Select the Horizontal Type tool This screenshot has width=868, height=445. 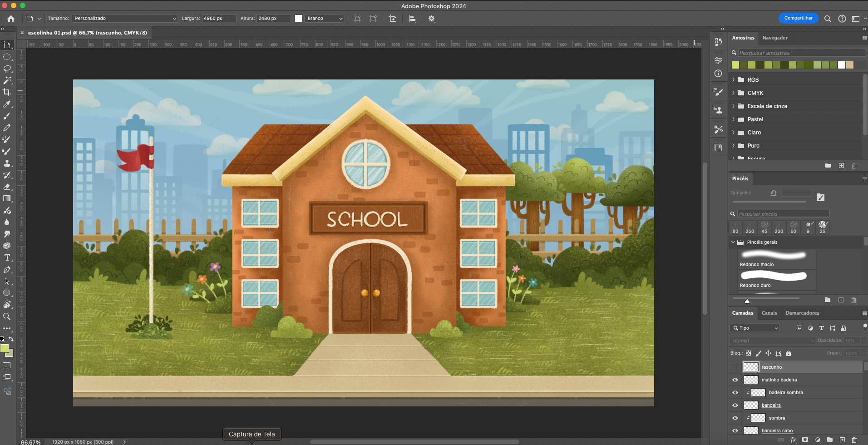tap(7, 257)
